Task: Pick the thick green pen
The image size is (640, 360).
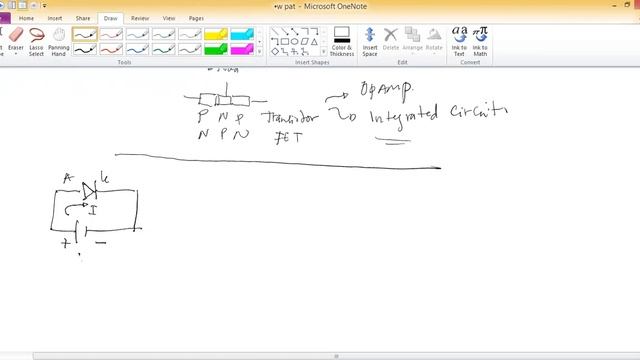Action: 163,49
